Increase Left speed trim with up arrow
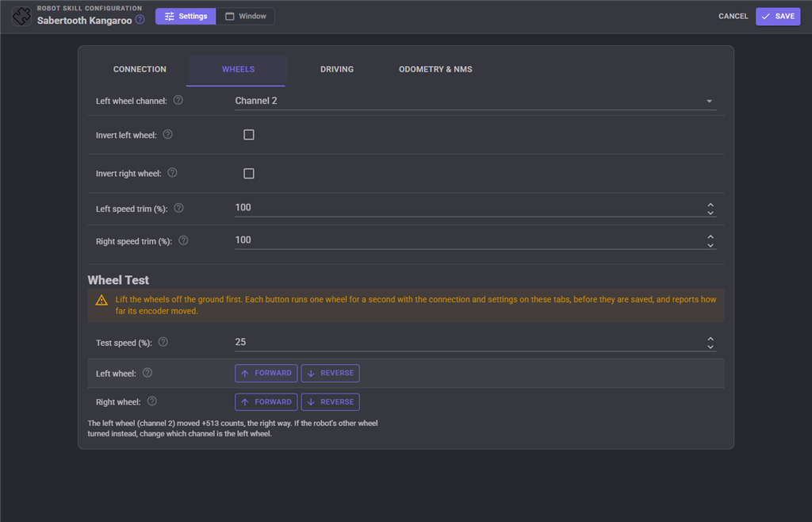The height and width of the screenshot is (522, 812). pos(710,205)
